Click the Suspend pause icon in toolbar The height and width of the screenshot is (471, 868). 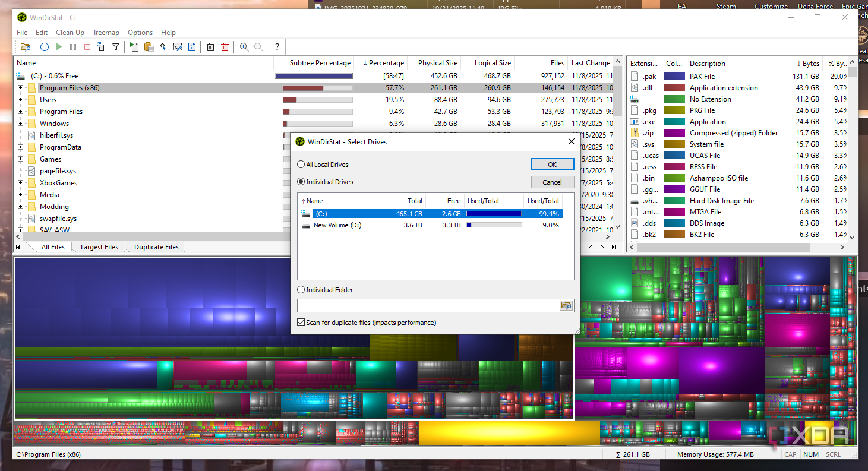(73, 47)
